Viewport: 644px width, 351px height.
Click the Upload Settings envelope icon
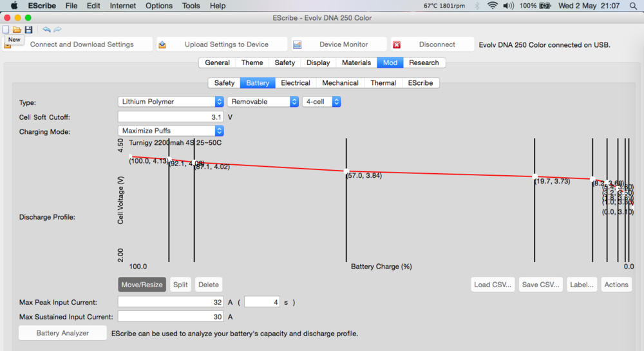click(162, 44)
